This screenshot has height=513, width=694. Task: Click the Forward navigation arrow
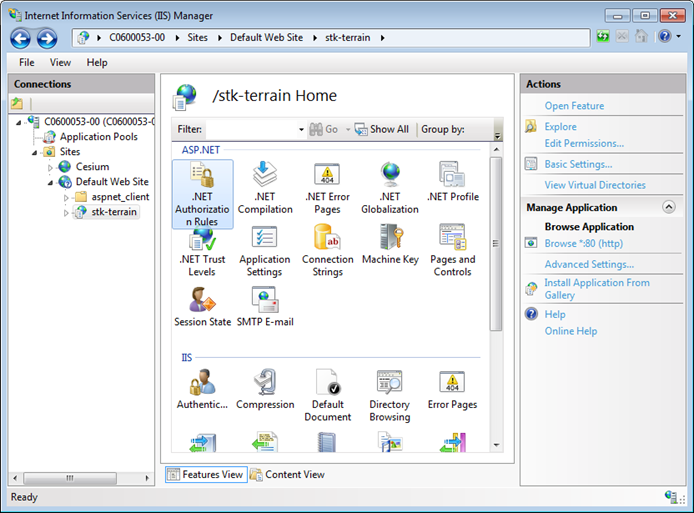pyautogui.click(x=47, y=39)
